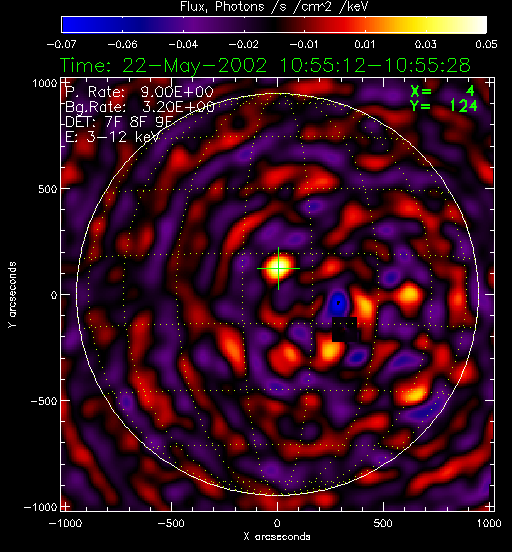
Task: Click the Y= 124 coordinate readout
Action: point(444,106)
